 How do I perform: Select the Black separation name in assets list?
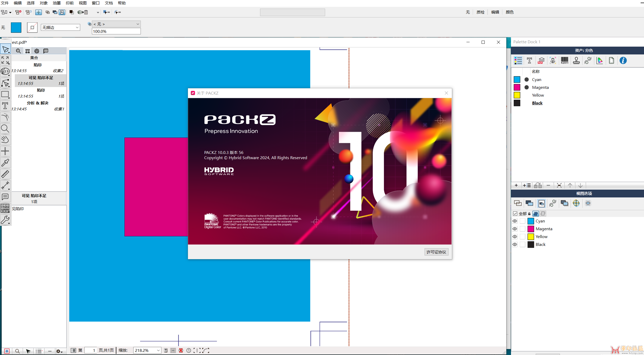[537, 103]
